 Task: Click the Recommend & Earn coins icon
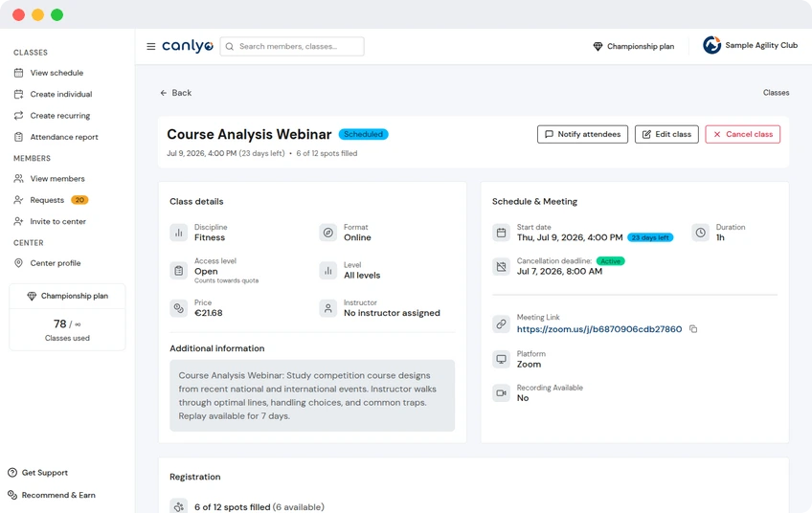pos(12,495)
